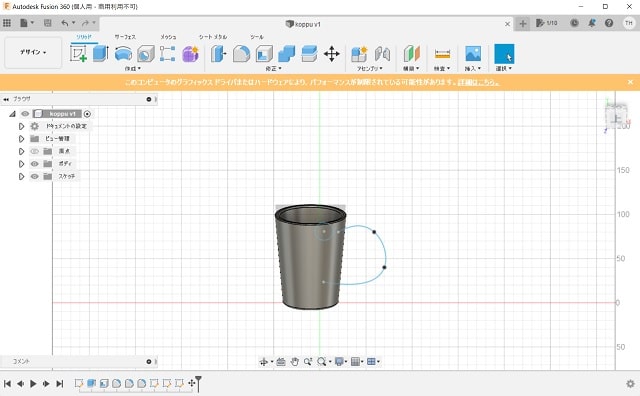Select the Fillet tool
The image size is (640, 396).
point(241,53)
